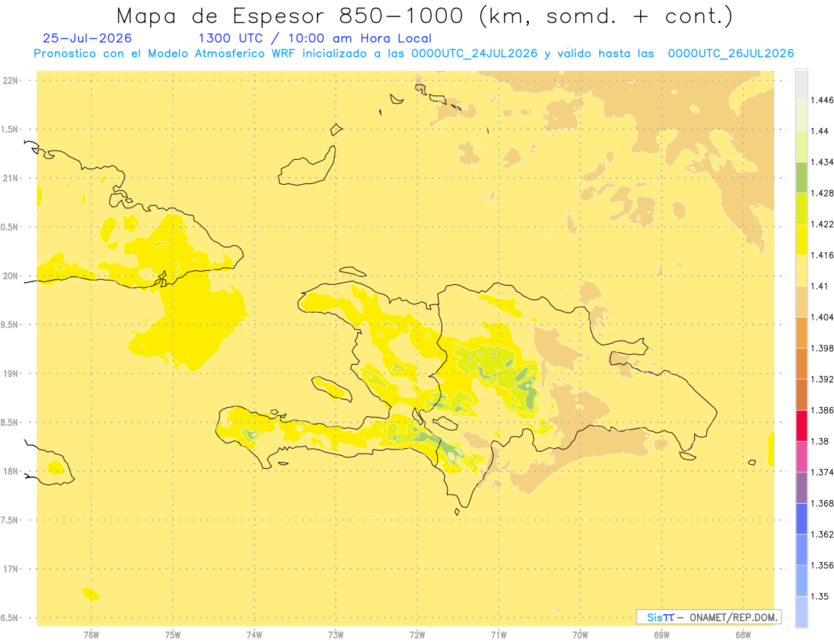Select the date label '25-Jul-2026'
This screenshot has width=834, height=644.
tap(87, 39)
